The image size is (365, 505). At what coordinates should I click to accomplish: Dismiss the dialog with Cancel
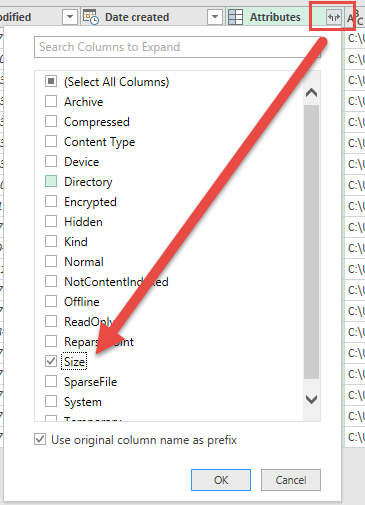[291, 480]
